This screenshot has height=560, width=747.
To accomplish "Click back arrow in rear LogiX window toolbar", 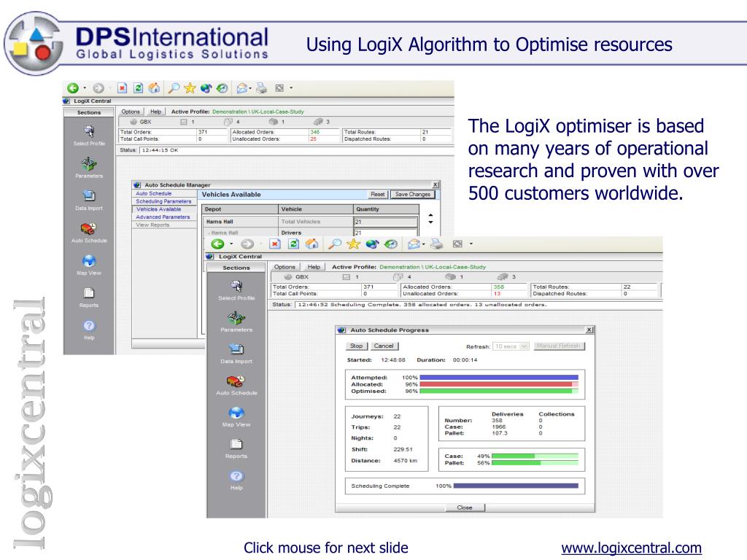I will tap(73, 88).
